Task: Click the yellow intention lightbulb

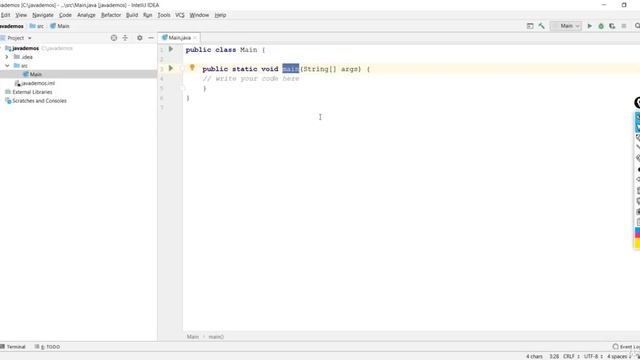Action: point(192,68)
